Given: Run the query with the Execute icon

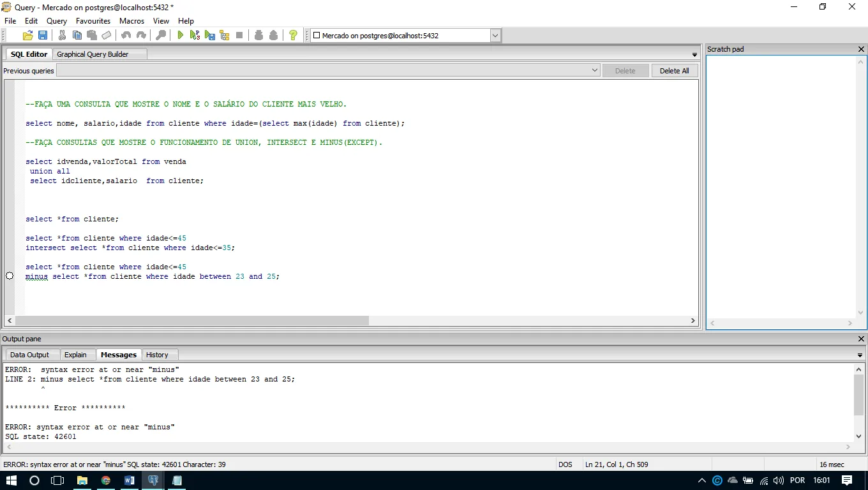Looking at the screenshot, I should coord(181,36).
